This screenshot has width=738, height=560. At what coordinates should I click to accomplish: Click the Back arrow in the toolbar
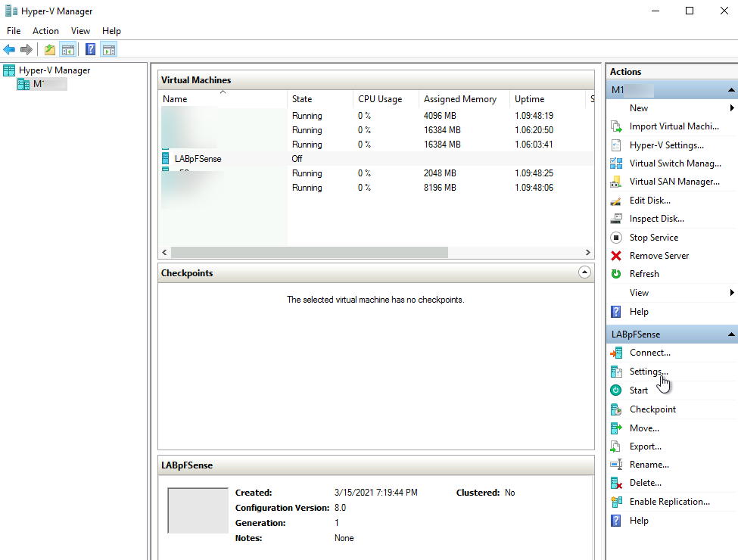[x=9, y=49]
